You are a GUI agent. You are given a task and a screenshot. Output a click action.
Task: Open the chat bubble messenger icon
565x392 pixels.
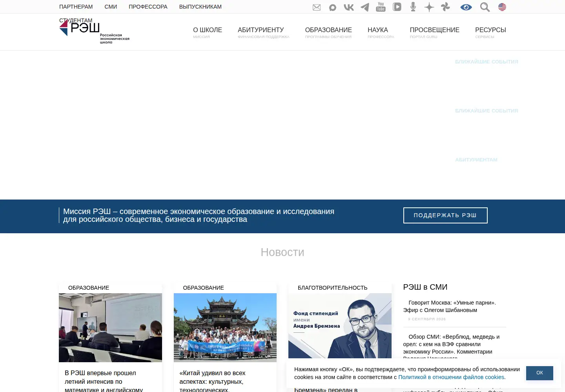tap(333, 7)
